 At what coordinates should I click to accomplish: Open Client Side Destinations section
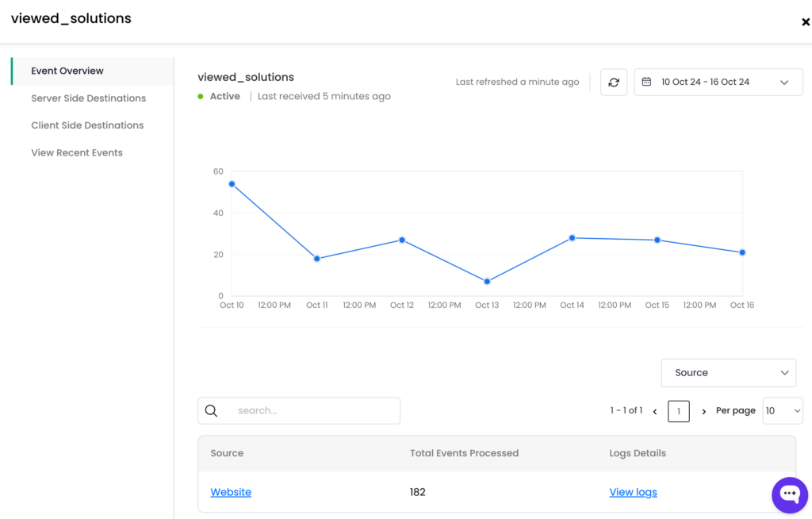point(87,125)
